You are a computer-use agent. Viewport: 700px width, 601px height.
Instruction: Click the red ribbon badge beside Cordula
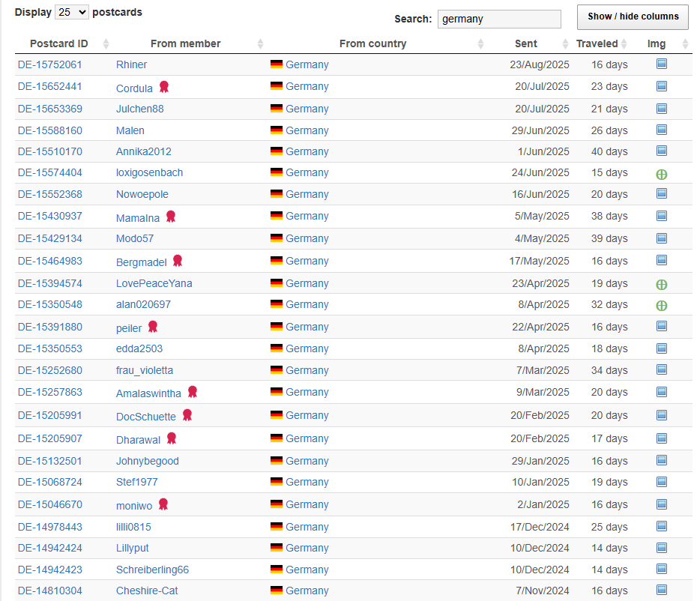click(x=164, y=87)
